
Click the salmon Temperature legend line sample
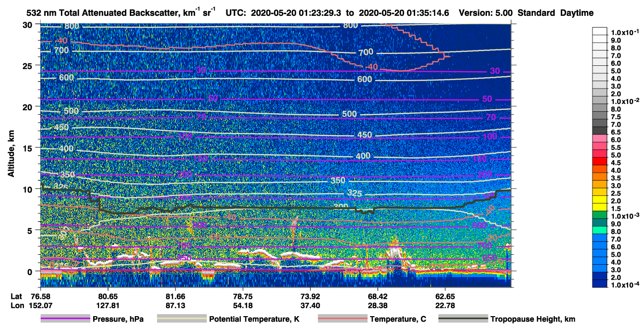pos(342,319)
